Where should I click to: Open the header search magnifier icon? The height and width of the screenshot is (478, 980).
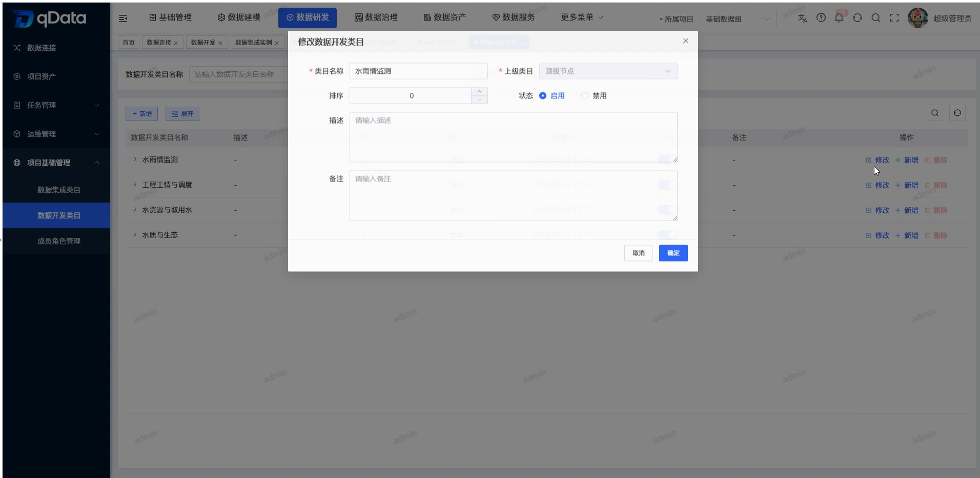(876, 18)
